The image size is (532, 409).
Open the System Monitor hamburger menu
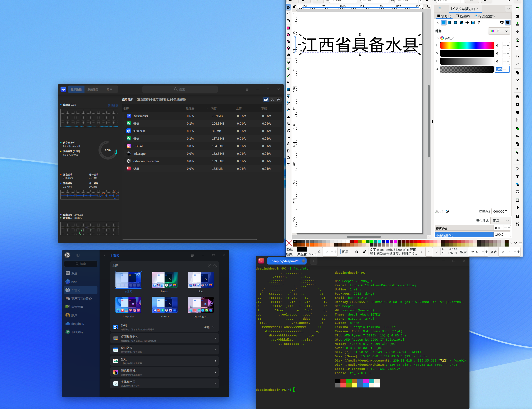pyautogui.click(x=247, y=89)
